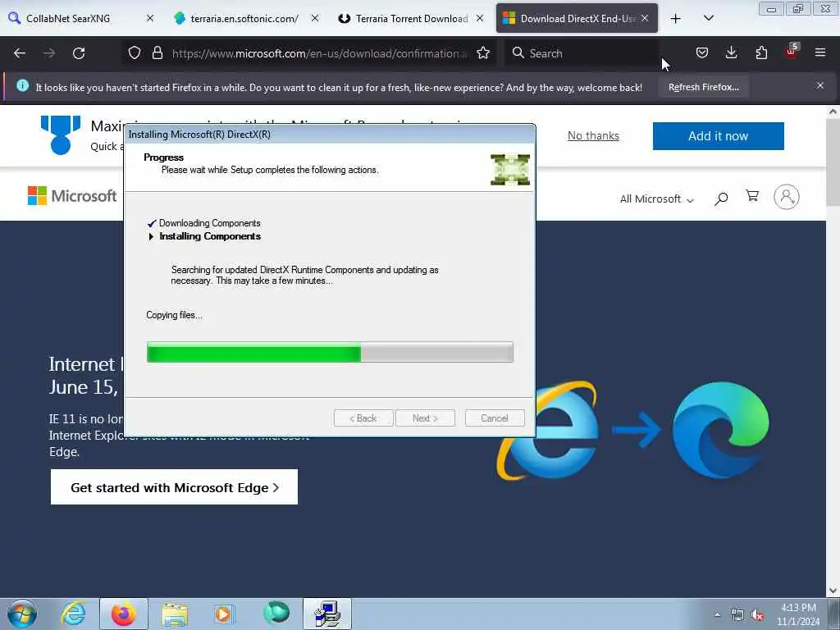840x630 pixels.
Task: Focus the browser Search box
Action: (x=582, y=53)
